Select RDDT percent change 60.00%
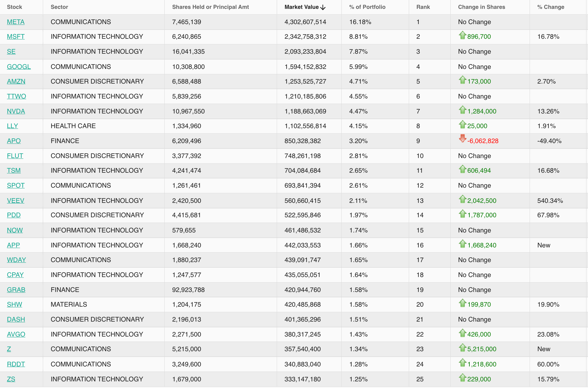Image resolution: width=588 pixels, height=388 pixels. tap(548, 364)
